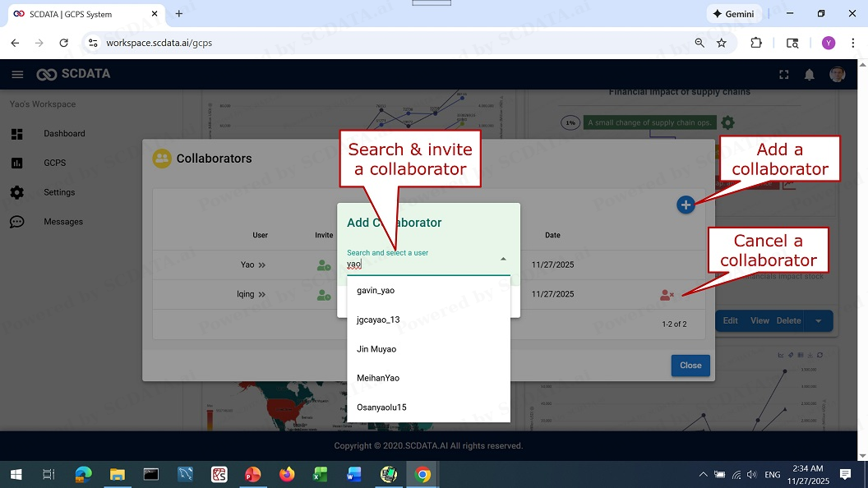The height and width of the screenshot is (488, 868).
Task: Click the invite icon in Yao's row
Action: pyautogui.click(x=324, y=265)
